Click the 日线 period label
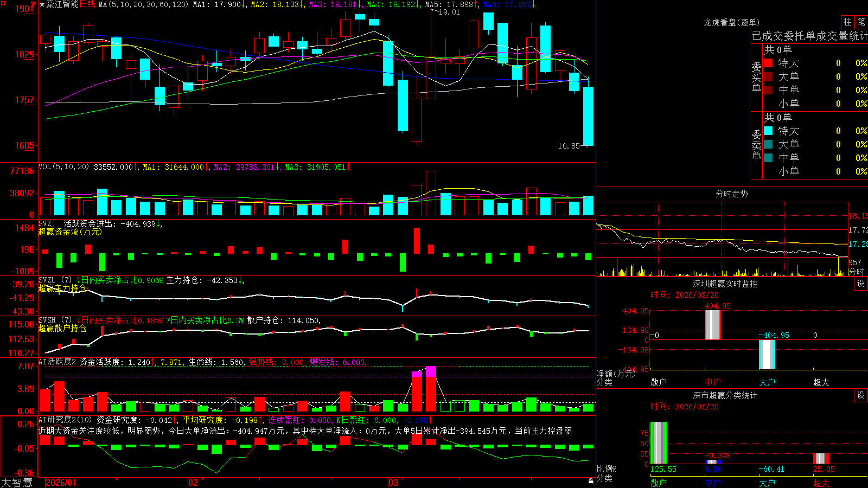868x488 pixels. 87,4
